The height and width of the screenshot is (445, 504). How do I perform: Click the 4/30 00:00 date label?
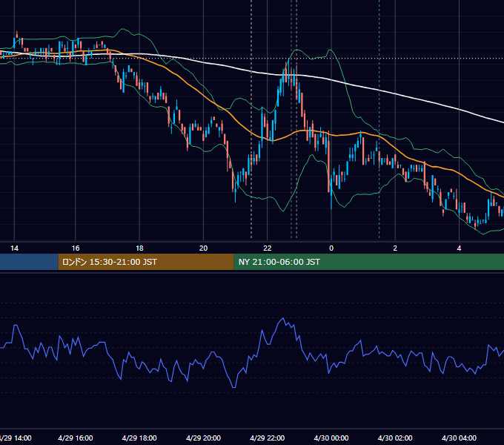[331, 438]
